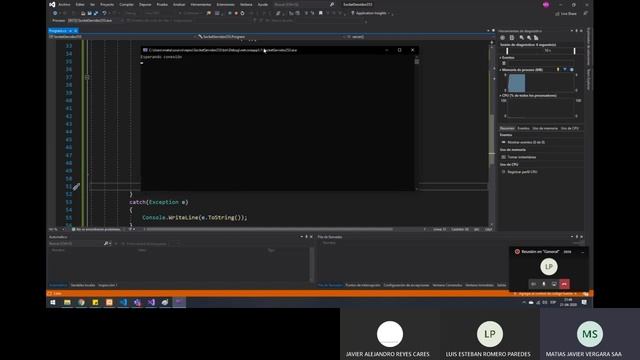Open the Ventana menu
Image resolution: width=640 pixels, height=360 pixels.
(x=246, y=4)
